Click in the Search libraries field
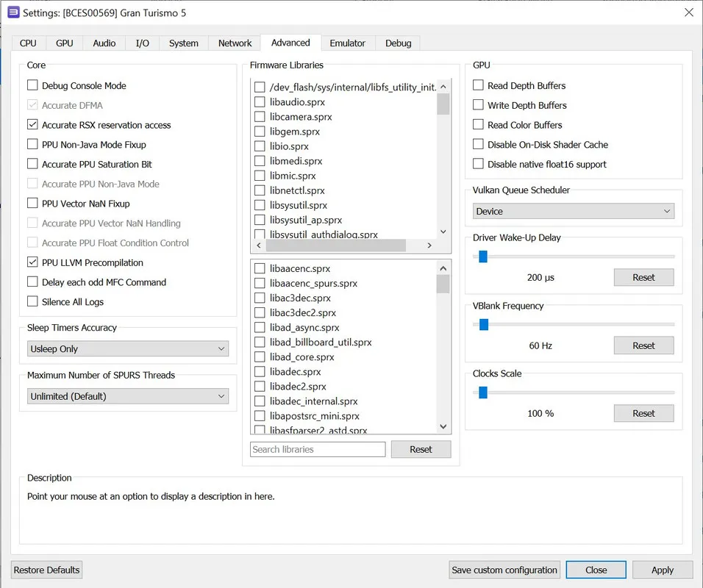The height and width of the screenshot is (588, 703). [318, 449]
